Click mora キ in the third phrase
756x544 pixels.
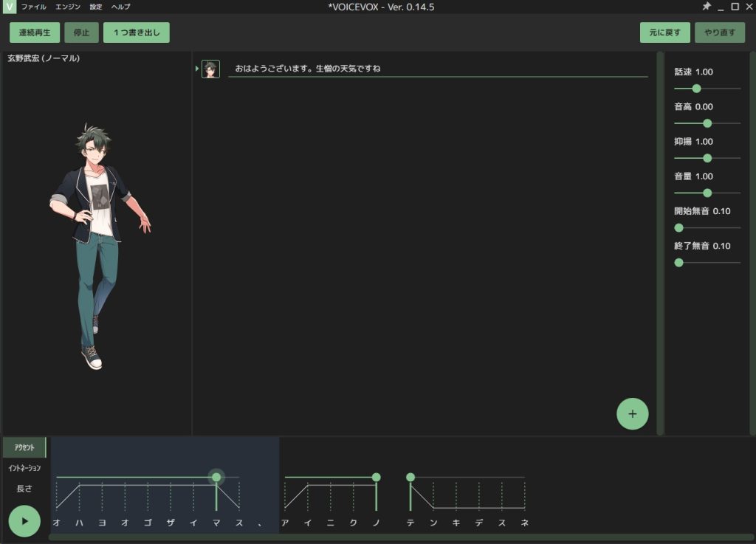coord(456,523)
